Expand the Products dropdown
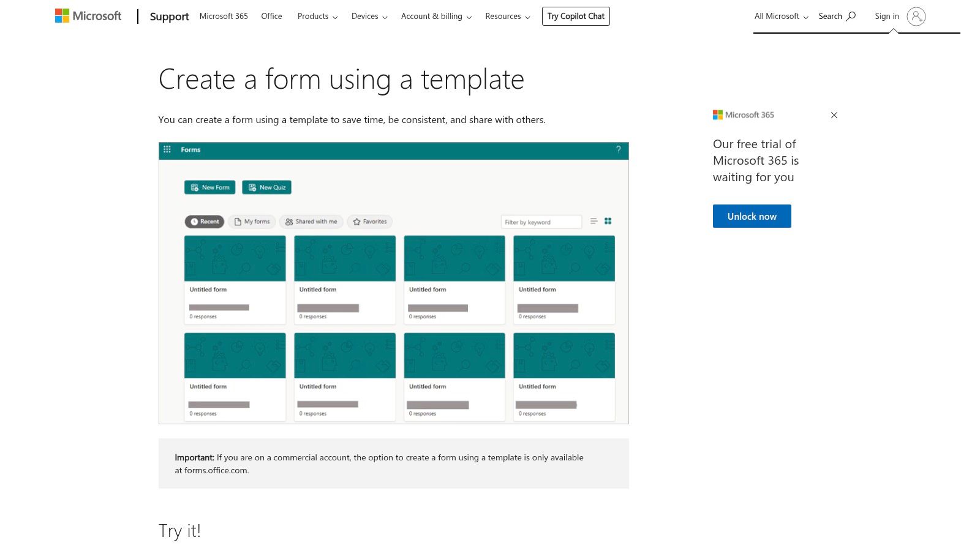This screenshot has width=980, height=551. point(317,16)
